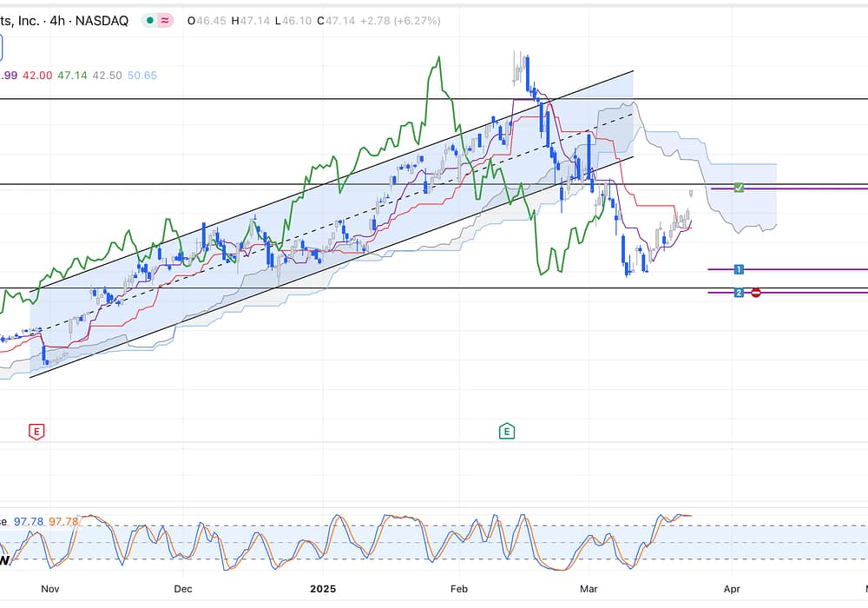Image resolution: width=868 pixels, height=608 pixels.
Task: Click the red earnings E marker
Action: [36, 431]
